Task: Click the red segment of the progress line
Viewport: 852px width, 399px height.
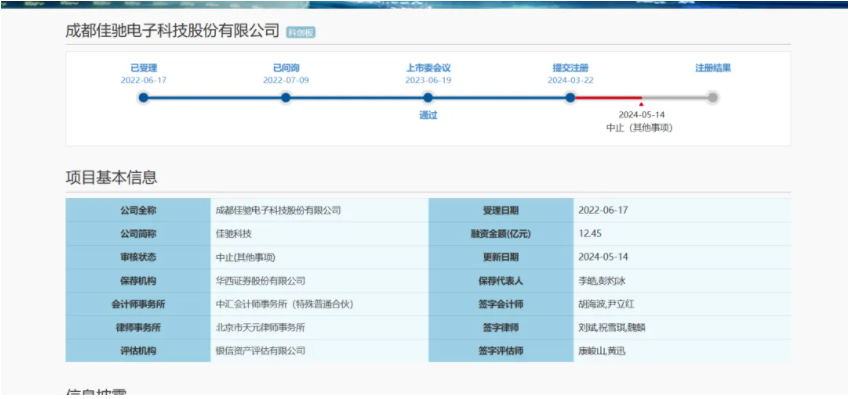Action: 608,98
